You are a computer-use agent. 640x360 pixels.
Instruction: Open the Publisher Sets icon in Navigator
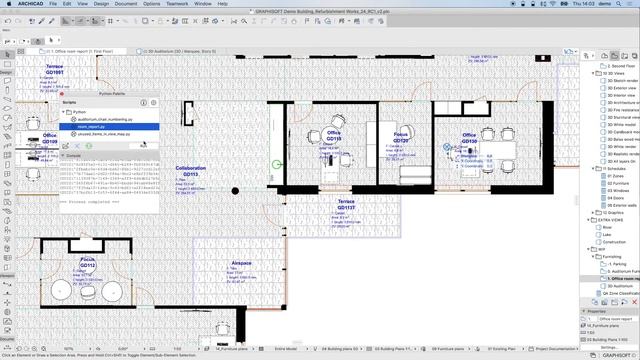pos(634,56)
